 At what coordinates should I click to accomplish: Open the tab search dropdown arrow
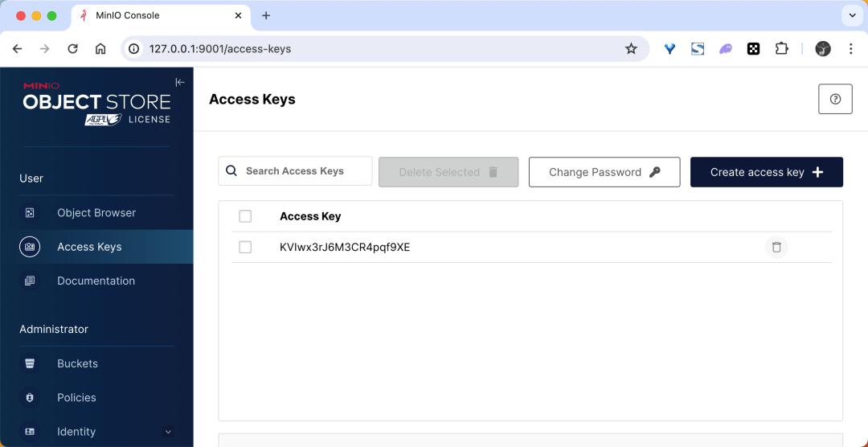pyautogui.click(x=851, y=15)
